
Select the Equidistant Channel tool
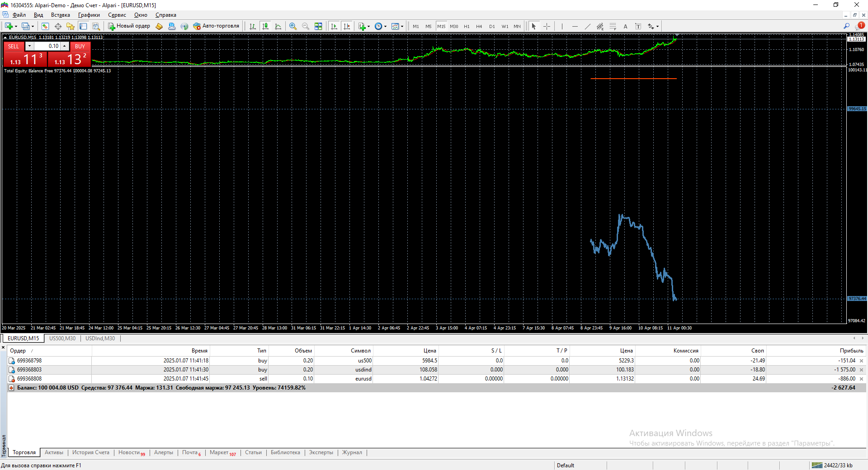point(600,26)
